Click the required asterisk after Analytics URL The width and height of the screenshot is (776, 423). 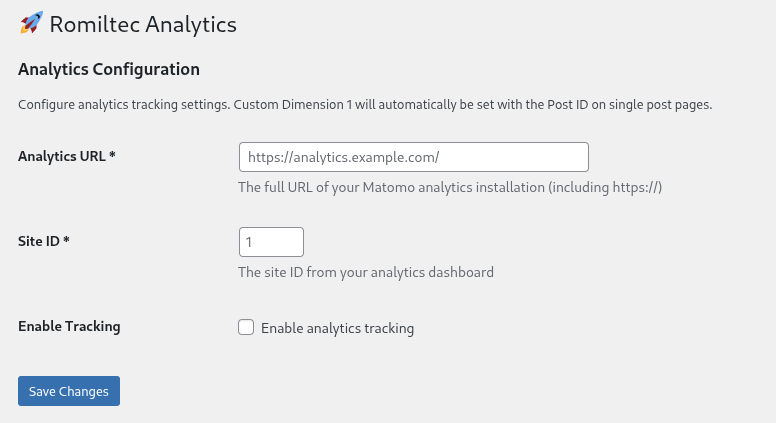112,155
